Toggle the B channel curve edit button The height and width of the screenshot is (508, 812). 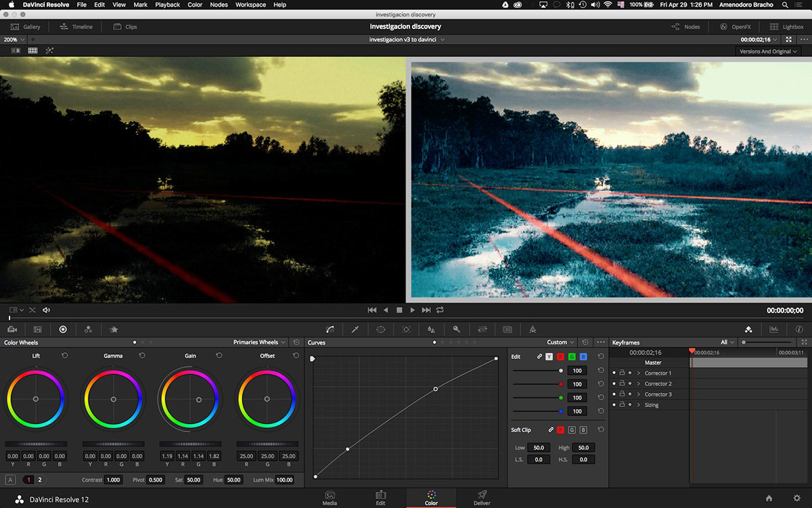pos(583,356)
